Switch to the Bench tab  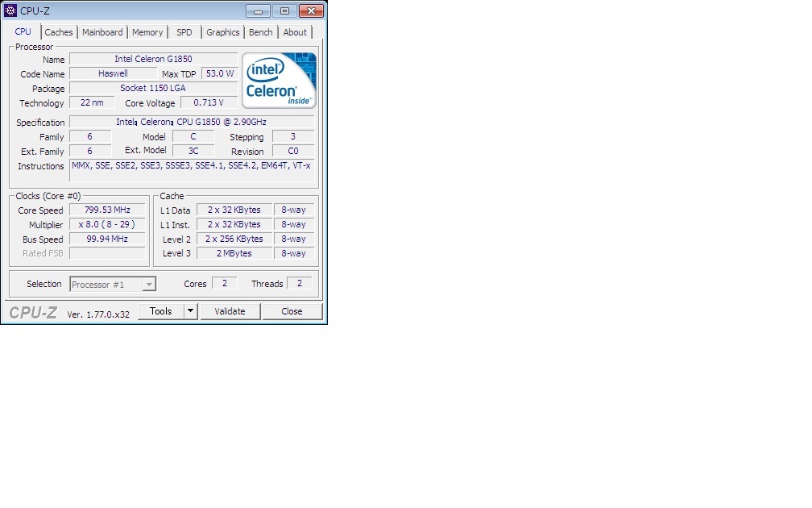click(260, 32)
